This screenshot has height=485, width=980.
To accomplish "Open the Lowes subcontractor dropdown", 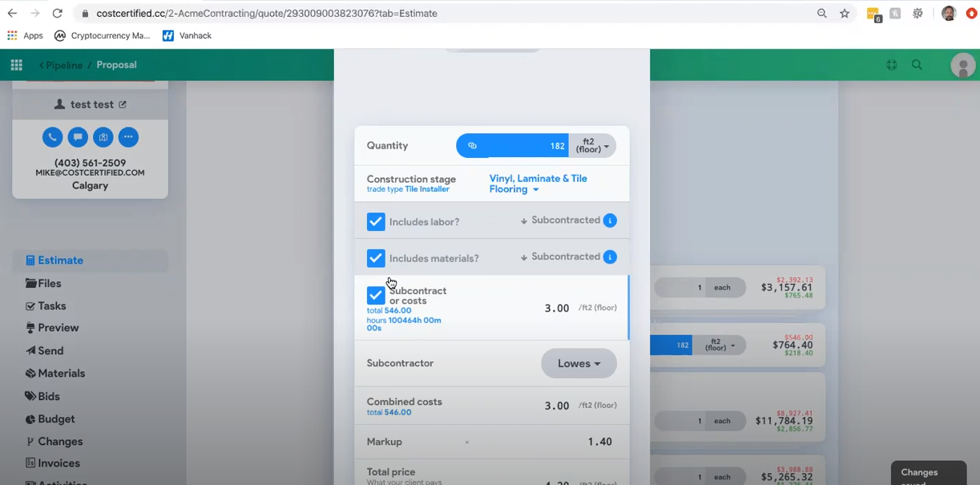I will (579, 363).
